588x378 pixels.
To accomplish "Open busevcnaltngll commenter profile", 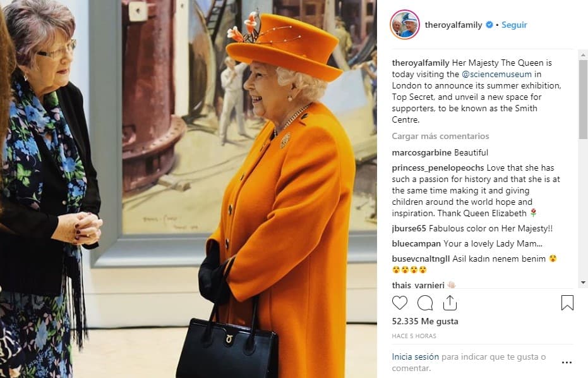I will click(x=421, y=259).
